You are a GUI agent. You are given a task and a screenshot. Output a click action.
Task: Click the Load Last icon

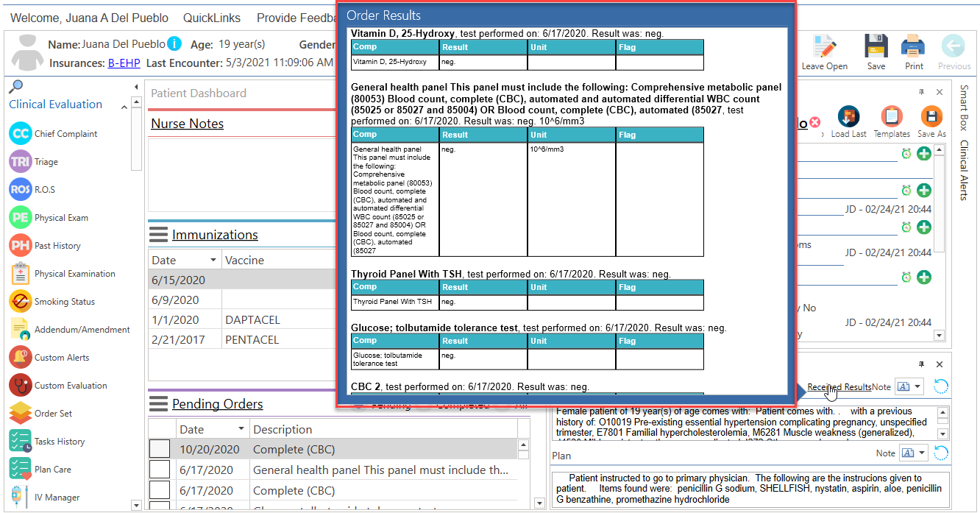point(849,121)
